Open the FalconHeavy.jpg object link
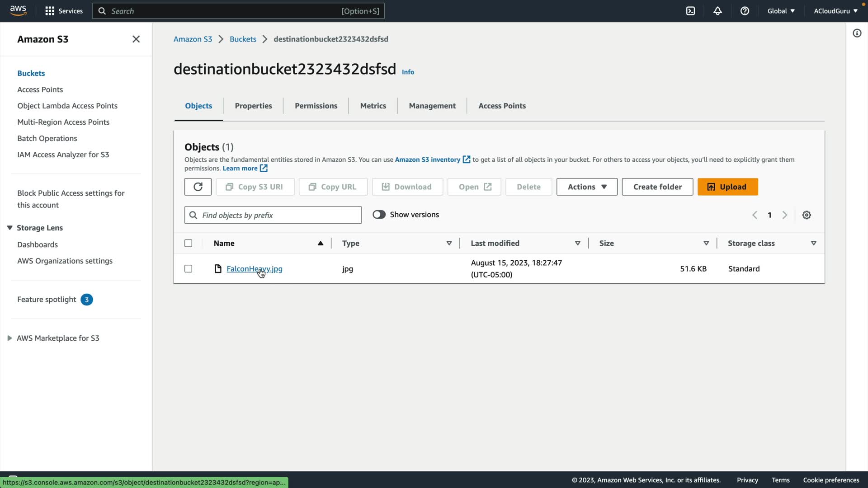The width and height of the screenshot is (868, 488). (x=254, y=269)
